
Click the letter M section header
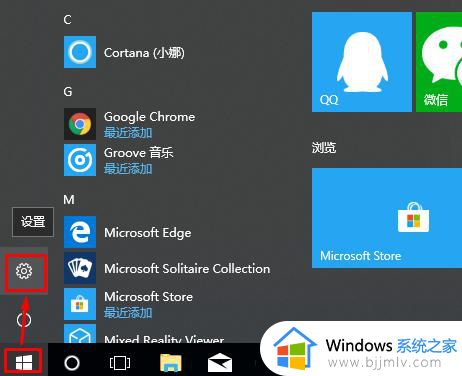(x=69, y=199)
